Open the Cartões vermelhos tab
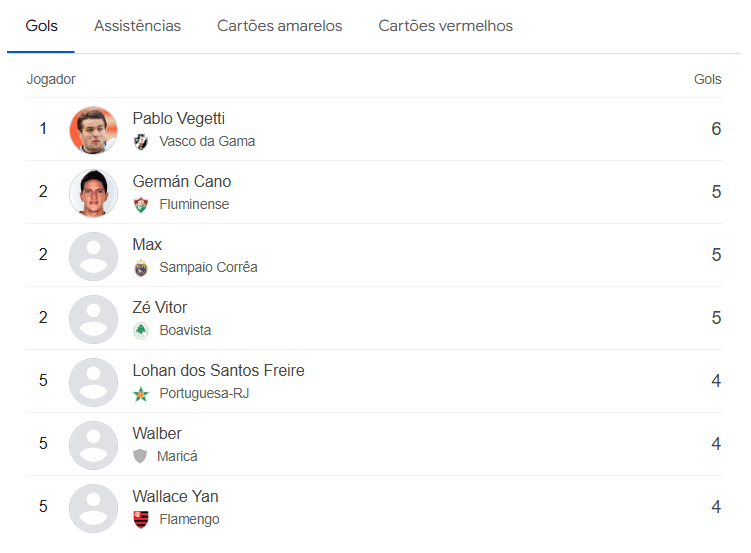The width and height of the screenshot is (751, 553). [x=445, y=26]
